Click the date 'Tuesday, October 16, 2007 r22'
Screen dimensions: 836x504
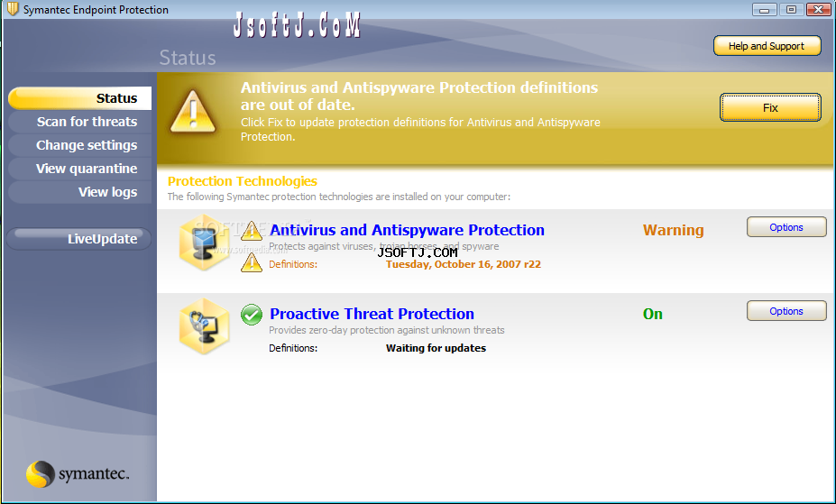tap(464, 264)
